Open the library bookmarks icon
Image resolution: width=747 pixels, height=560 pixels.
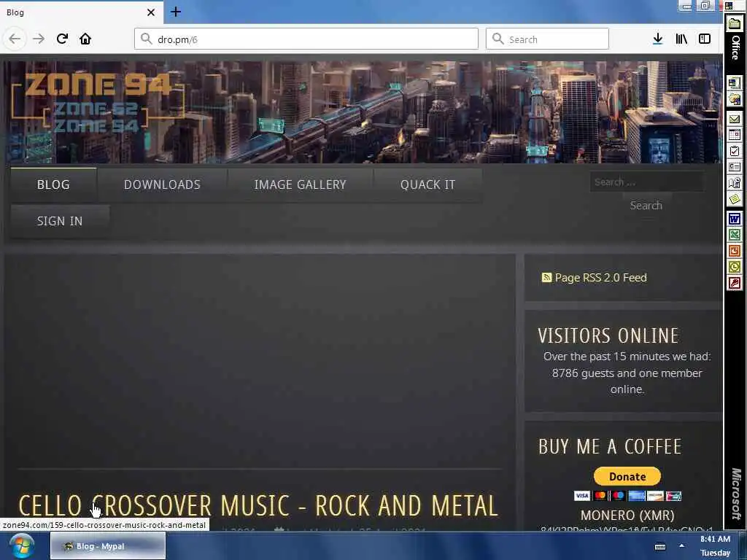[x=681, y=39]
